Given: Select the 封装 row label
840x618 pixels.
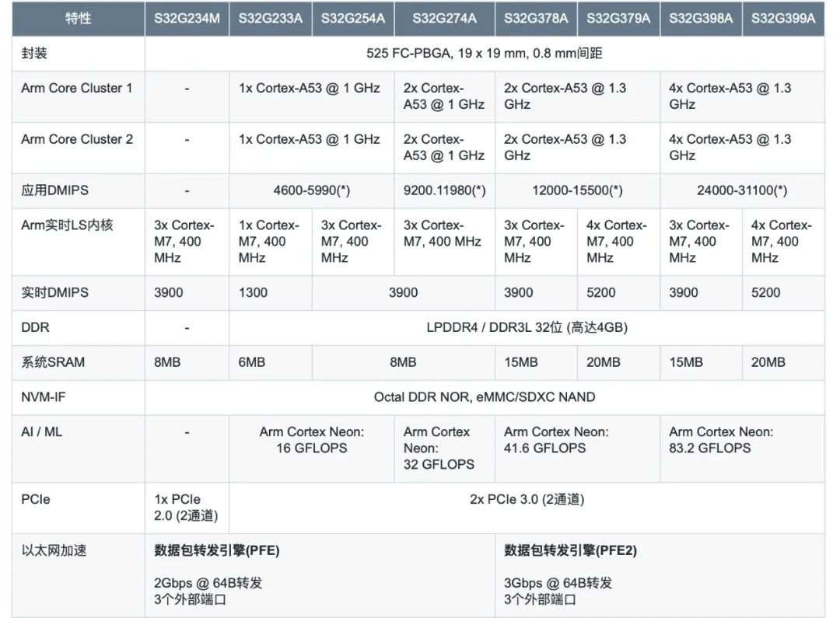Looking at the screenshot, I should (x=33, y=53).
